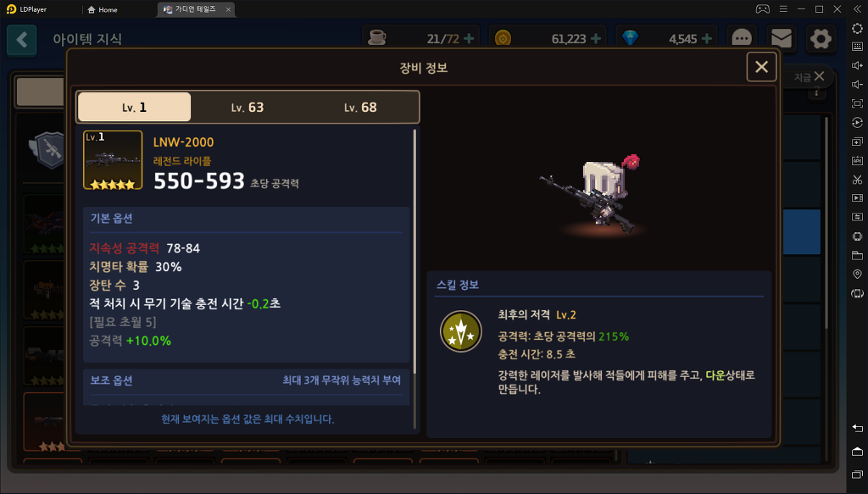
Task: Click the LDPlayer screenshot scissors icon
Action: [x=857, y=180]
